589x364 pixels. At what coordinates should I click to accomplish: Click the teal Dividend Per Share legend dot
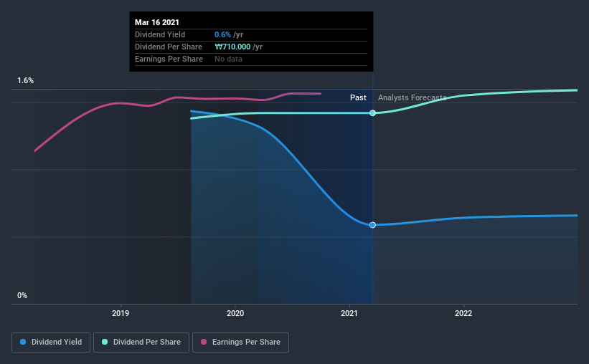click(105, 342)
